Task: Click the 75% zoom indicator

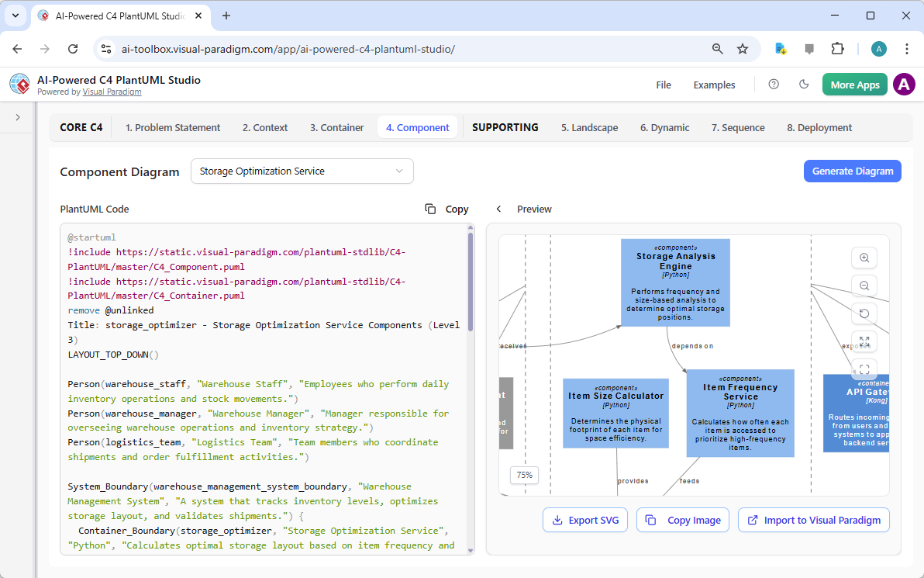Action: (524, 474)
